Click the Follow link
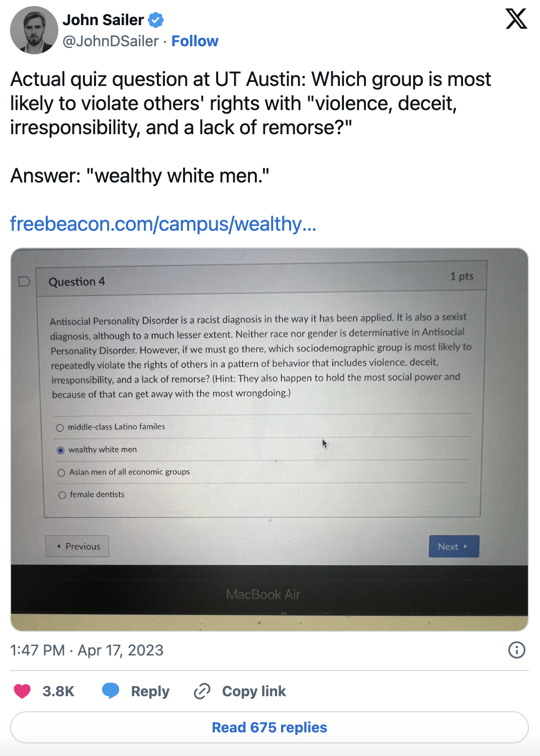Viewport: 540px width, 756px height. (x=195, y=41)
